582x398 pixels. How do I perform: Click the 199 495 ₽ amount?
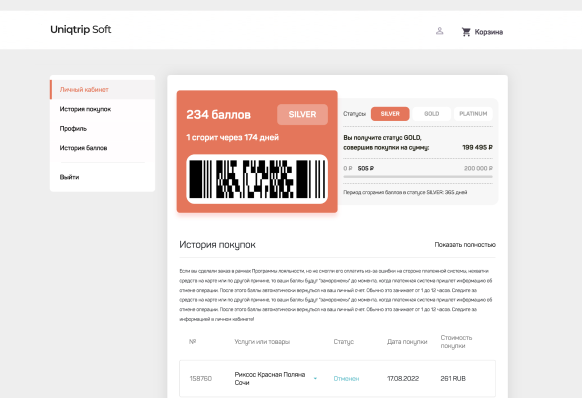pos(477,147)
